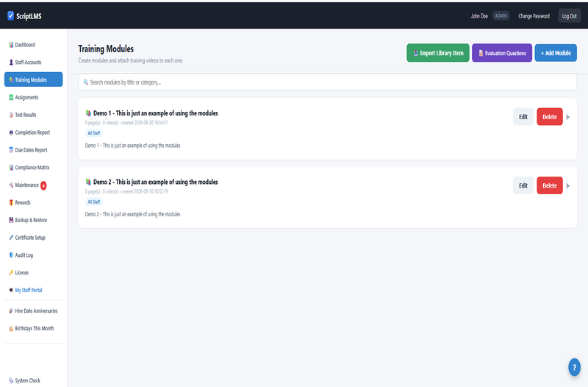Screen dimensions: 588x387
Task: Open Rewards in the sidebar
Action: tap(33, 202)
